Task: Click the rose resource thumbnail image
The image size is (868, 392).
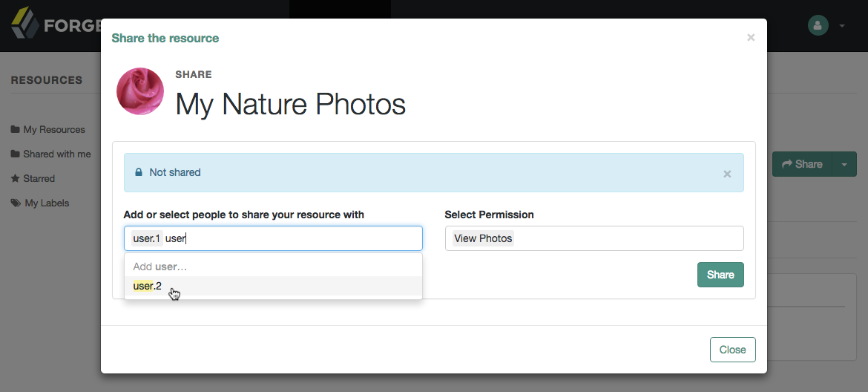Action: coord(140,91)
